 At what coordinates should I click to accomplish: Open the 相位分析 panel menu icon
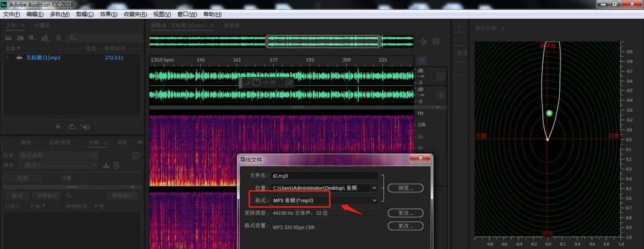(x=502, y=28)
